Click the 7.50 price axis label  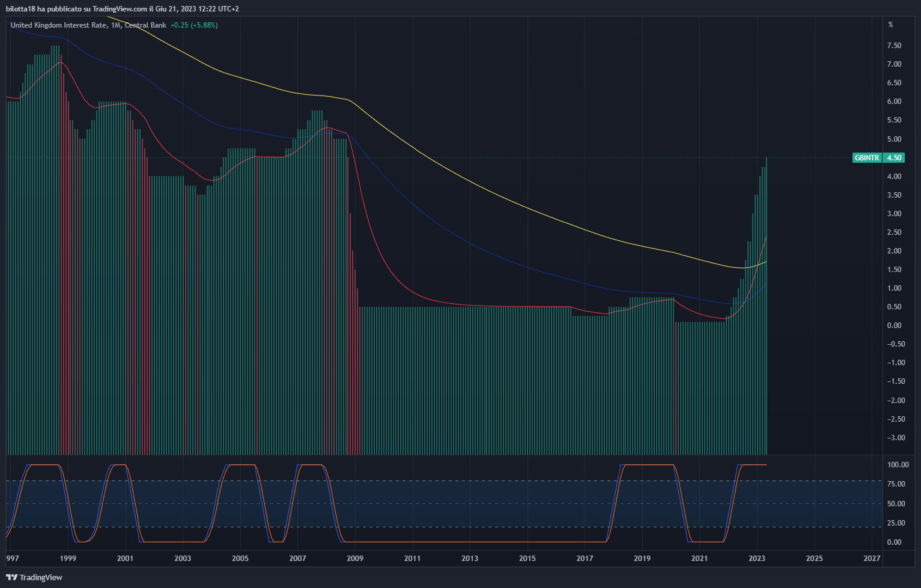894,46
